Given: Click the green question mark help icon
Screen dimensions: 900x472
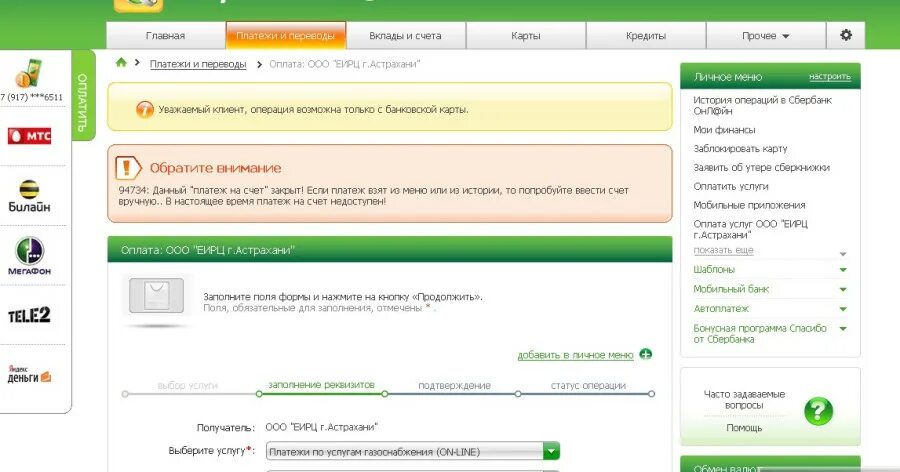Looking at the screenshot, I should (x=818, y=411).
